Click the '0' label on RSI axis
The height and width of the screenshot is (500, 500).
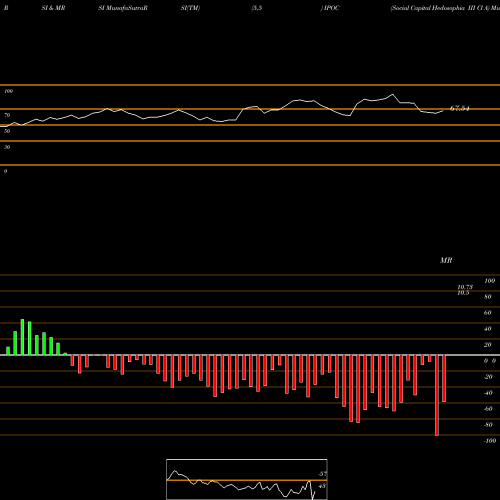[x=5, y=171]
